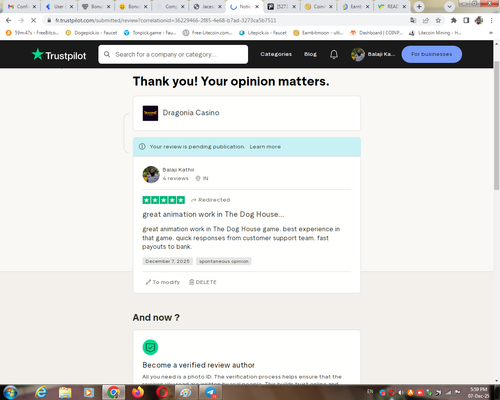Switch to the Jaces tab
Image resolution: width=500 pixels, height=400 pixels.
208,7
